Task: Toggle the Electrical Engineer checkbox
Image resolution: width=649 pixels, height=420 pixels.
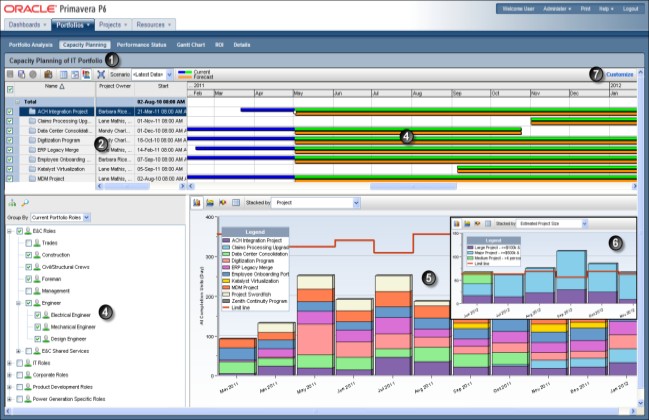Action: [38, 315]
